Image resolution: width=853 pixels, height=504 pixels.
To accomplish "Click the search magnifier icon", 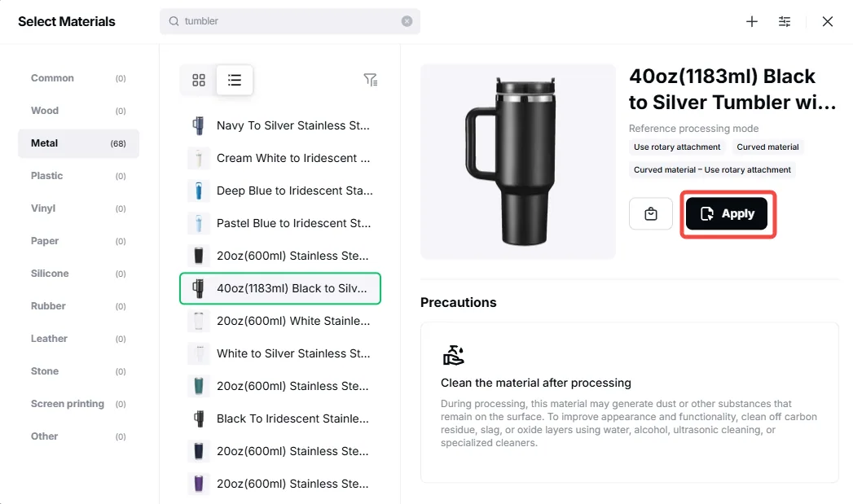I will coord(174,21).
